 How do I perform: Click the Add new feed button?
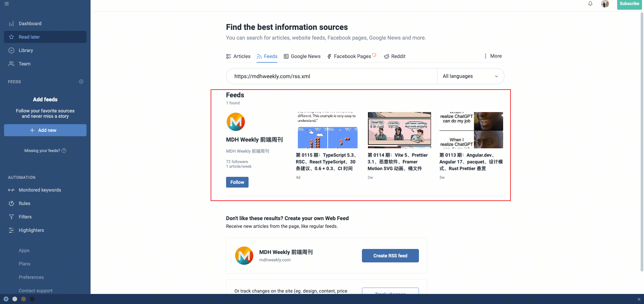(45, 130)
